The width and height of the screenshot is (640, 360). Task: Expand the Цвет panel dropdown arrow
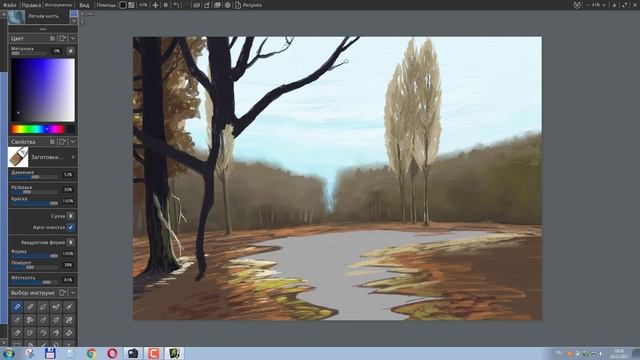click(73, 38)
